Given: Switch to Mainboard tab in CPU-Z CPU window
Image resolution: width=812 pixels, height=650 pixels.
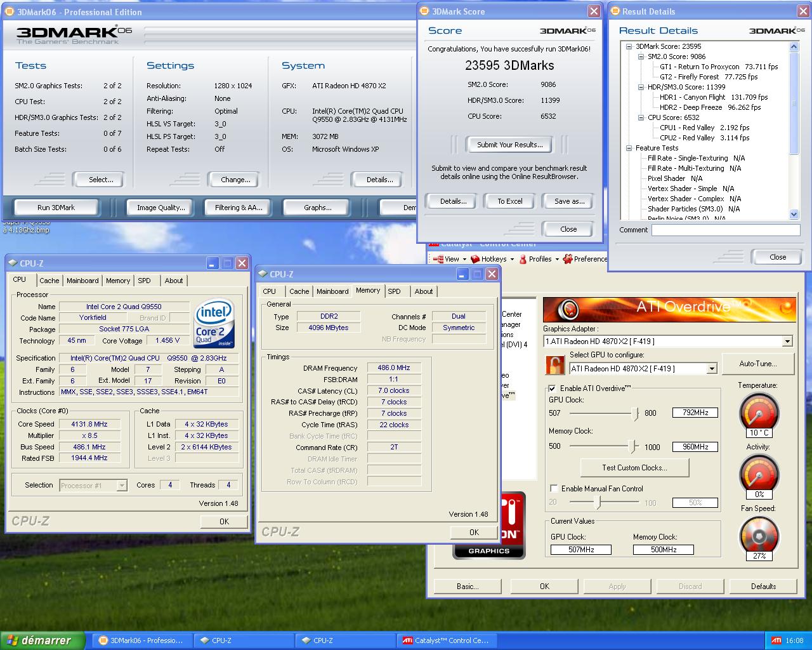Looking at the screenshot, I should (82, 281).
